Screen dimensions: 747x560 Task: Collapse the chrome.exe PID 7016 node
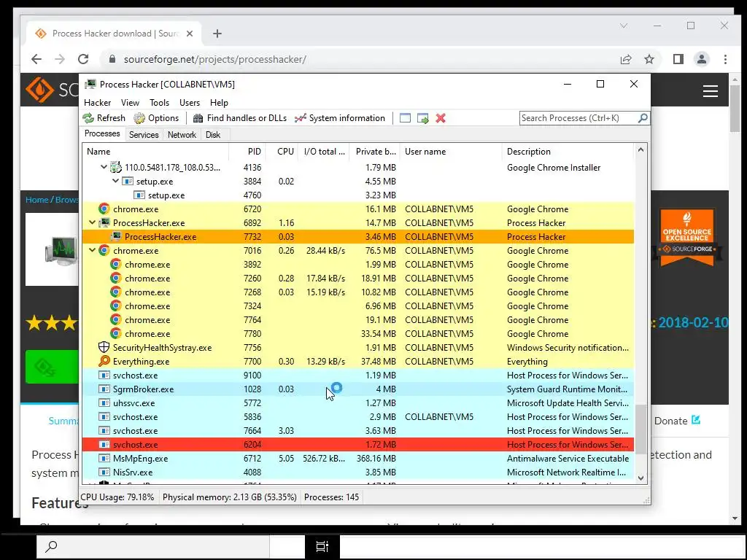tap(92, 250)
